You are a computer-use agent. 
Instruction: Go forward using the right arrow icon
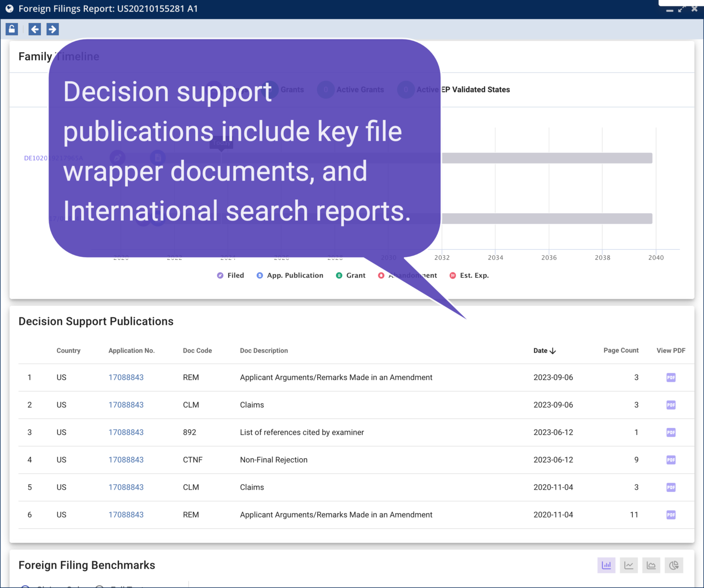[52, 29]
